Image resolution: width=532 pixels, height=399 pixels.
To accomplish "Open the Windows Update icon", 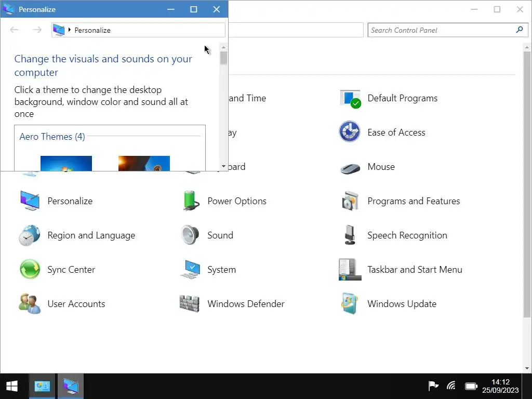I will (x=350, y=303).
